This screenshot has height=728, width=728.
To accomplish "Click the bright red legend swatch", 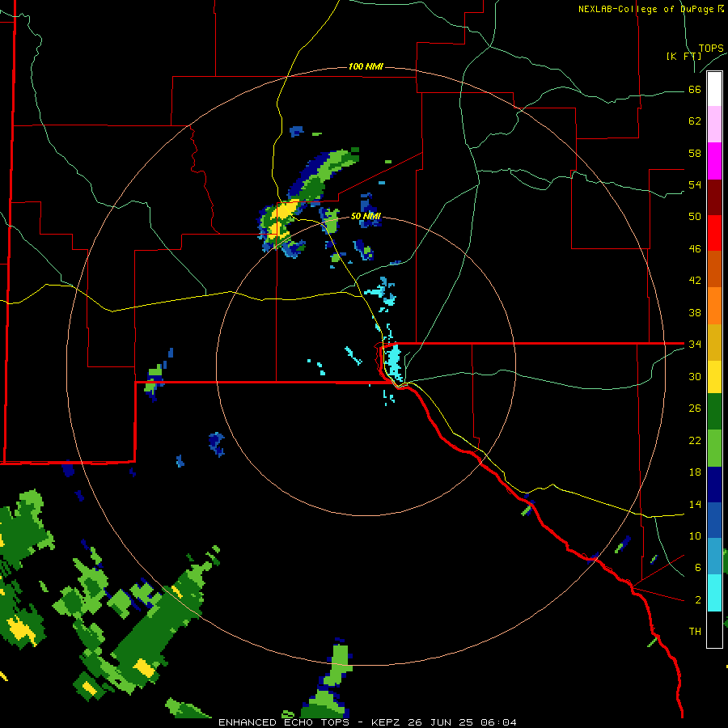I will coord(714,233).
